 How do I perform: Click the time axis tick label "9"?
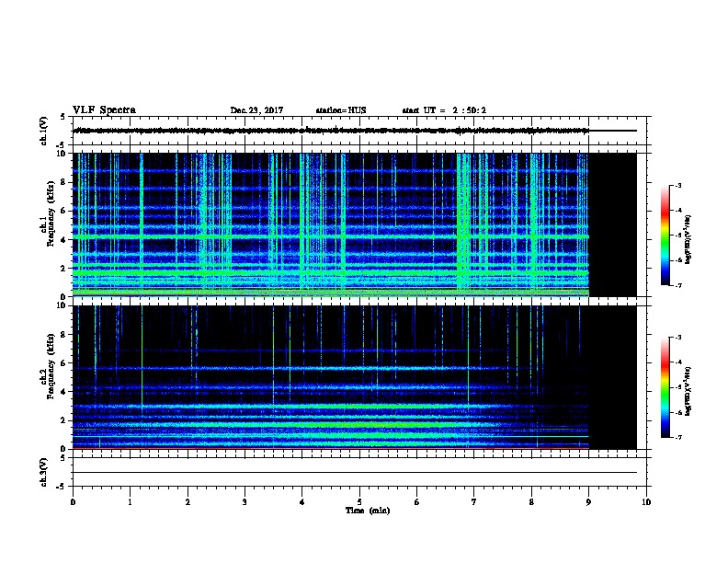[x=588, y=502]
